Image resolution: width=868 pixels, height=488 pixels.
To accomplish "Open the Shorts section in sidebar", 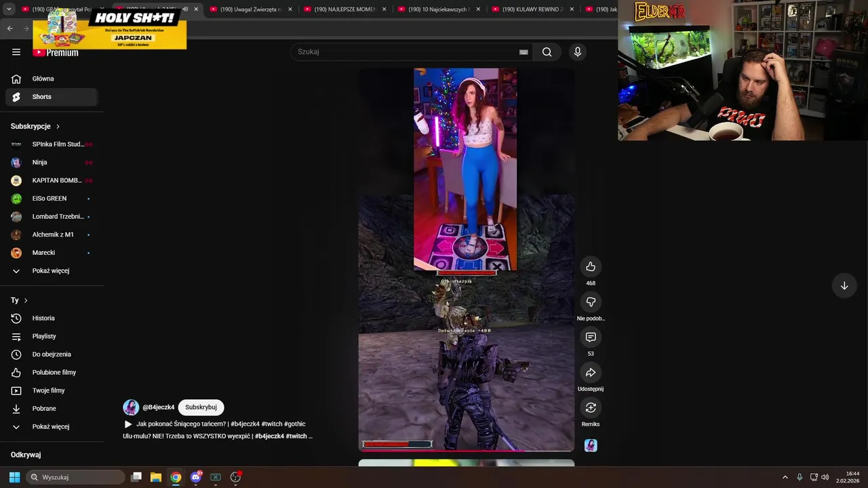I will click(x=52, y=97).
